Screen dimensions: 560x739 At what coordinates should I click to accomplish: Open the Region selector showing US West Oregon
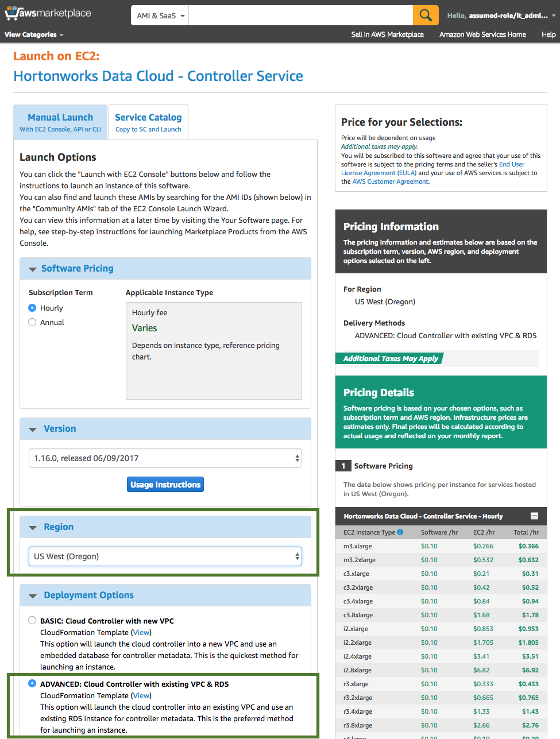(x=165, y=556)
